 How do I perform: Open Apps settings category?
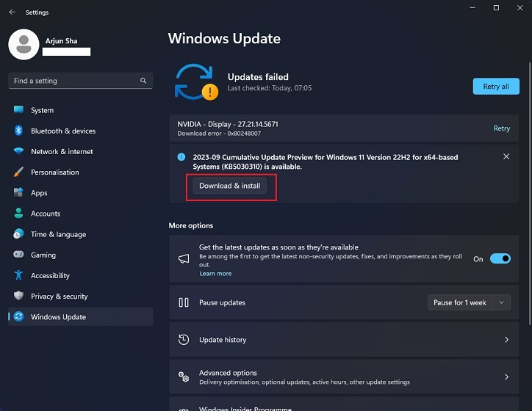(81, 193)
